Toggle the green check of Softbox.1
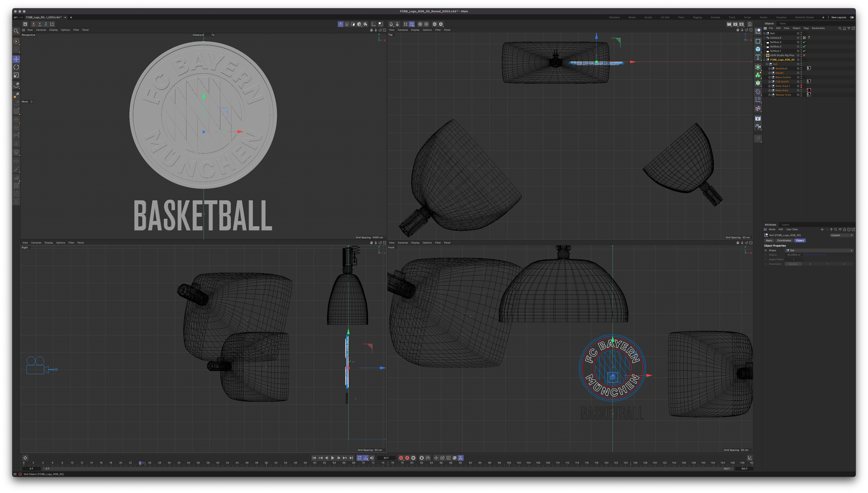The width and height of the screenshot is (868, 493). pyautogui.click(x=804, y=51)
